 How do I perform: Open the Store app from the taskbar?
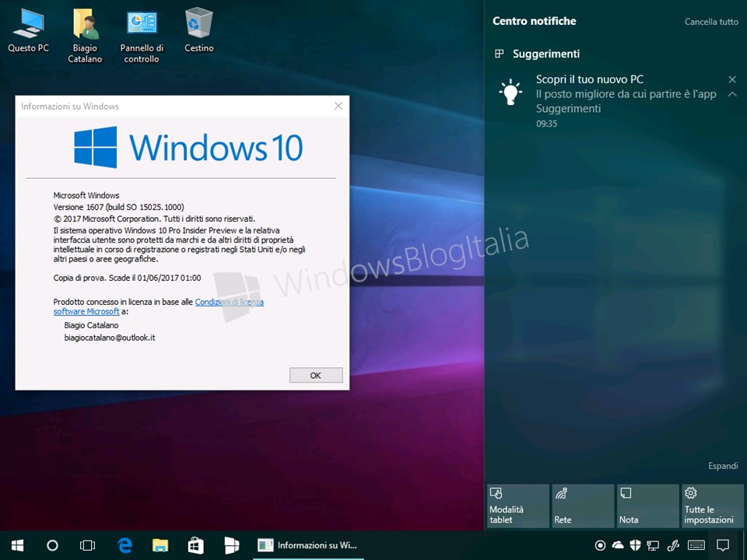tap(196, 546)
